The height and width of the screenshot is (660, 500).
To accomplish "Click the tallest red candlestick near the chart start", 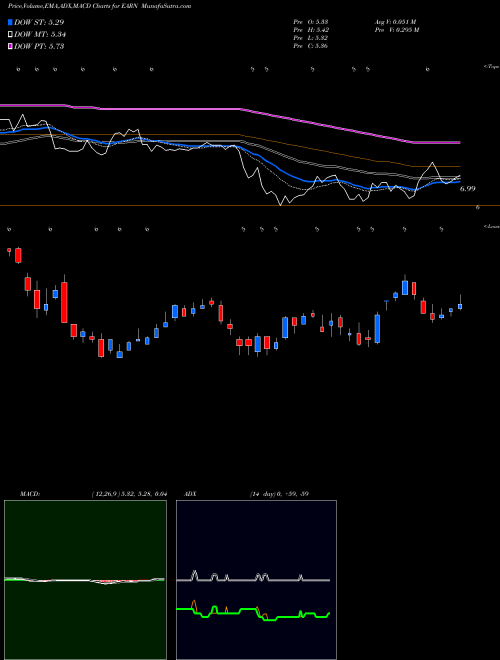I will [64, 302].
